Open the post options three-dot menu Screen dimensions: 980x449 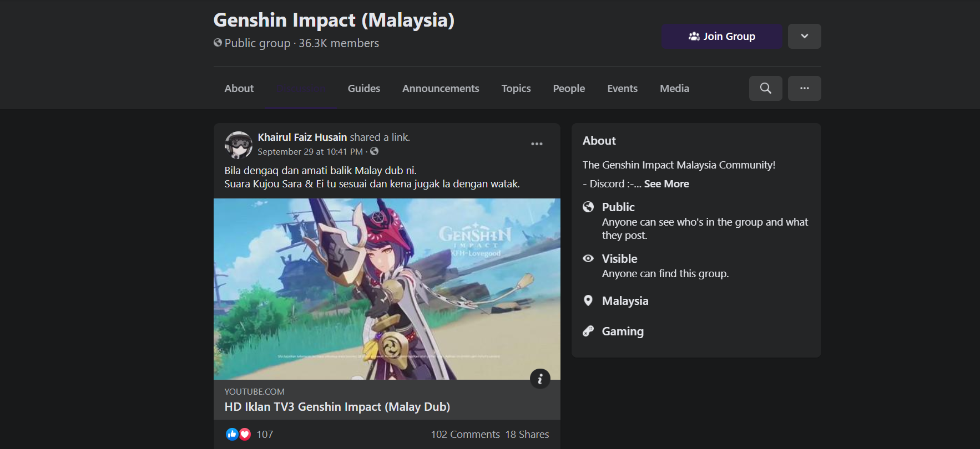(537, 144)
